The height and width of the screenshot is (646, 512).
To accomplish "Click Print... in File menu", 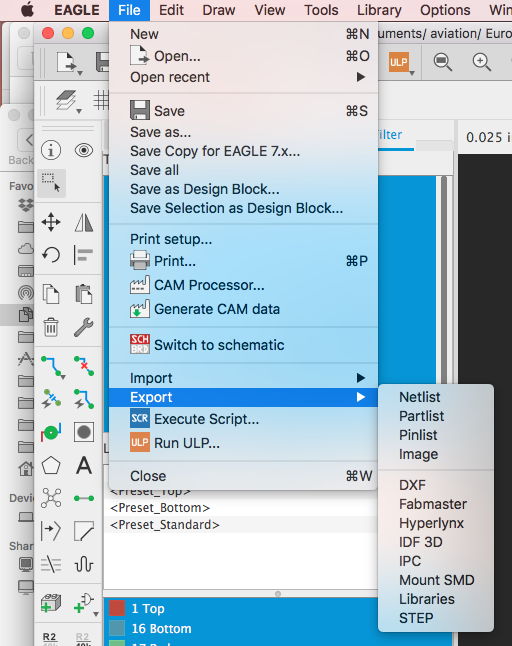I will pyautogui.click(x=243, y=261).
